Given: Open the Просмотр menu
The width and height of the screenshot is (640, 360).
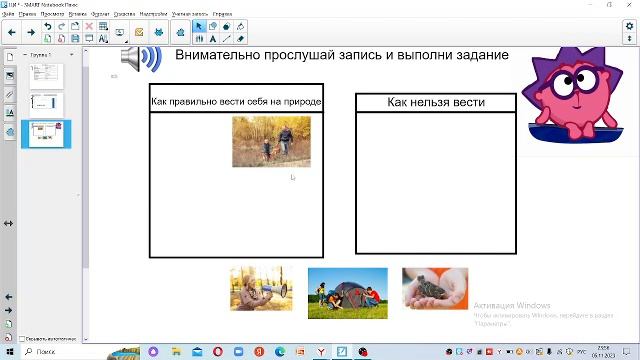Looking at the screenshot, I should pyautogui.click(x=52, y=14).
